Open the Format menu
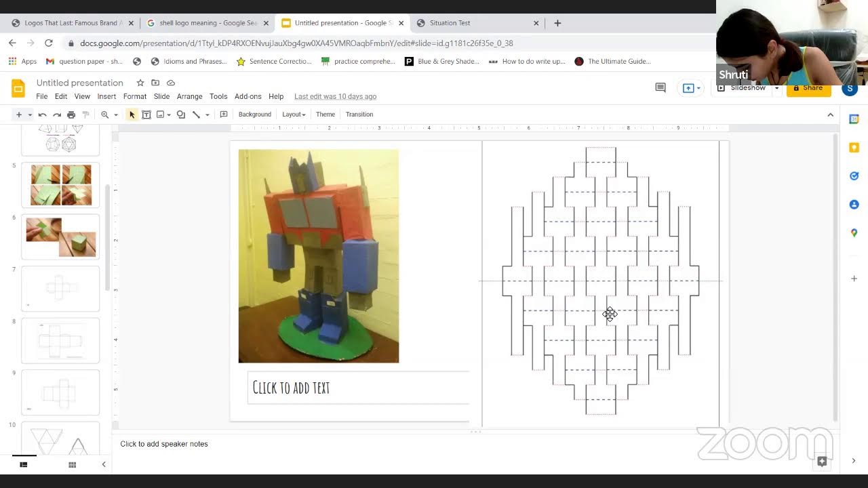The height and width of the screenshot is (488, 868). click(135, 96)
